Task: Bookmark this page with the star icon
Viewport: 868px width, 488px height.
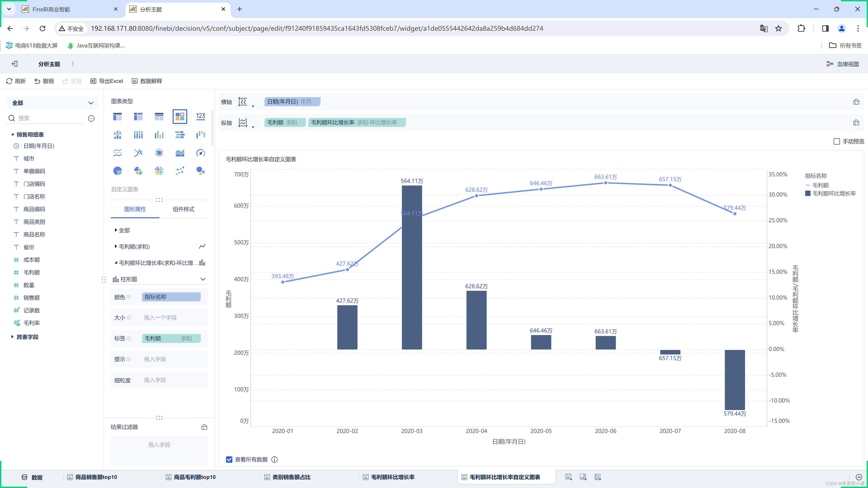Action: [778, 29]
